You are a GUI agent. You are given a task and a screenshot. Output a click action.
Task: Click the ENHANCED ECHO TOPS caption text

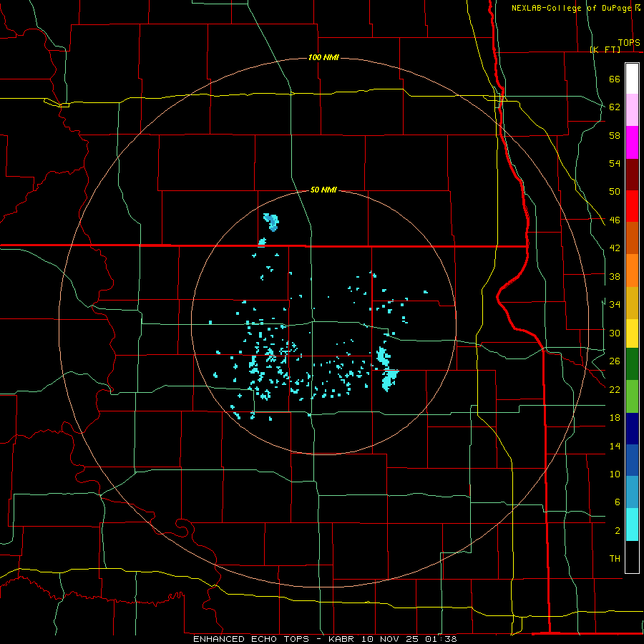251,639
